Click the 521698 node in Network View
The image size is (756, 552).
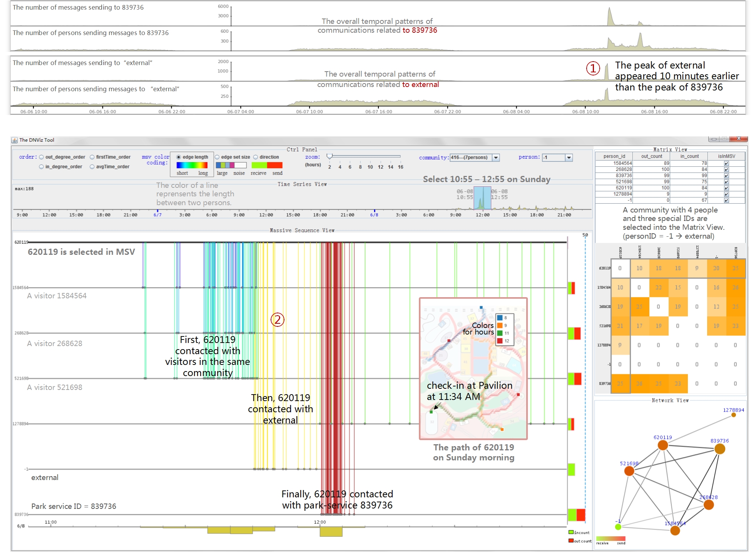click(629, 471)
